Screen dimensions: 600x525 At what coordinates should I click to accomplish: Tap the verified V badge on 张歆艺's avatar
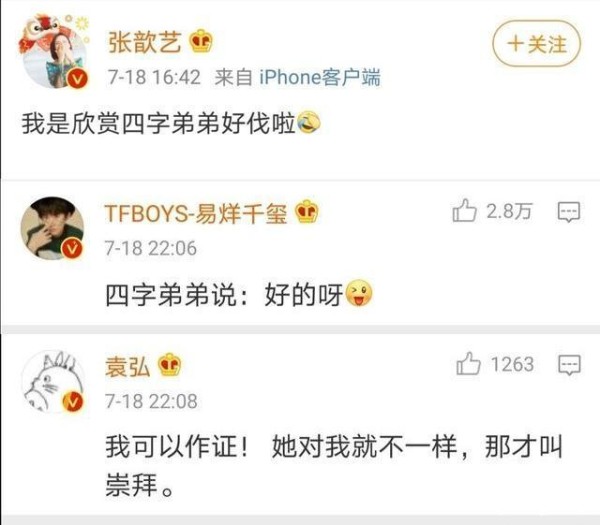click(78, 79)
